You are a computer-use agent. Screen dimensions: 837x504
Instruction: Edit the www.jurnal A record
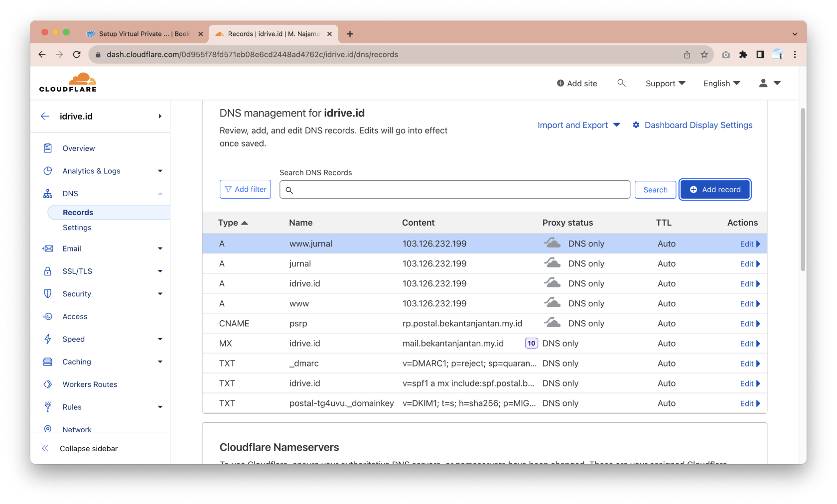(x=750, y=244)
